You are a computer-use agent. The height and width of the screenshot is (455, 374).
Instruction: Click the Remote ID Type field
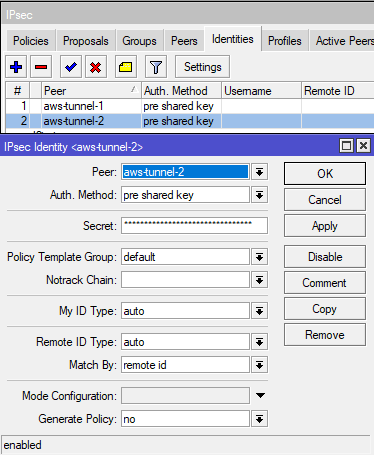click(185, 342)
